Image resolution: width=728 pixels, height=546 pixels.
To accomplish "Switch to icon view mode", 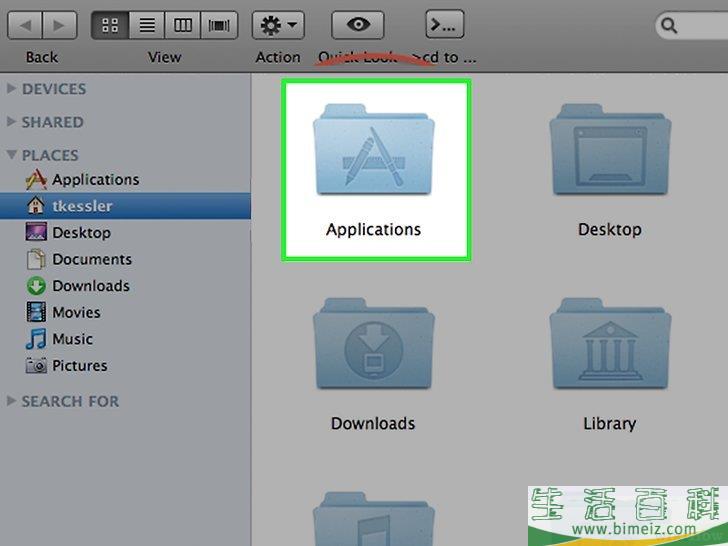I will pyautogui.click(x=108, y=24).
